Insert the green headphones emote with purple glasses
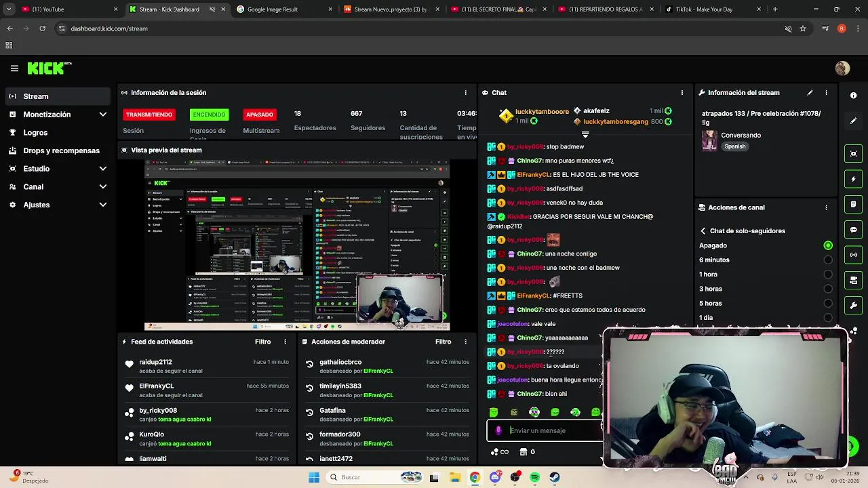This screenshot has height=488, width=868. click(x=534, y=412)
